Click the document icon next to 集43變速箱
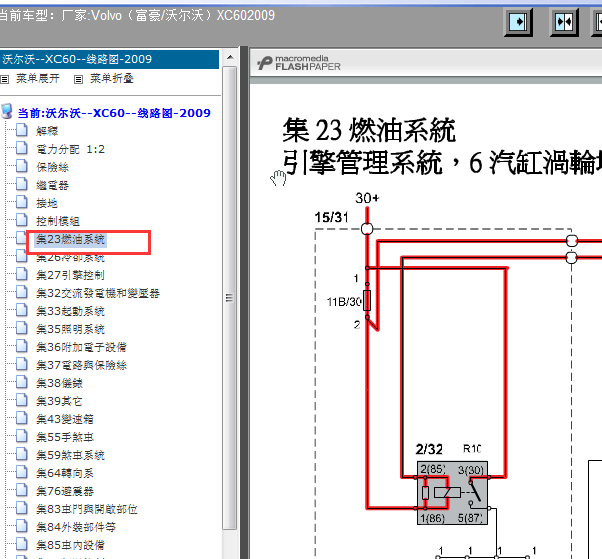Screen dimensions: 602x559 22,418
